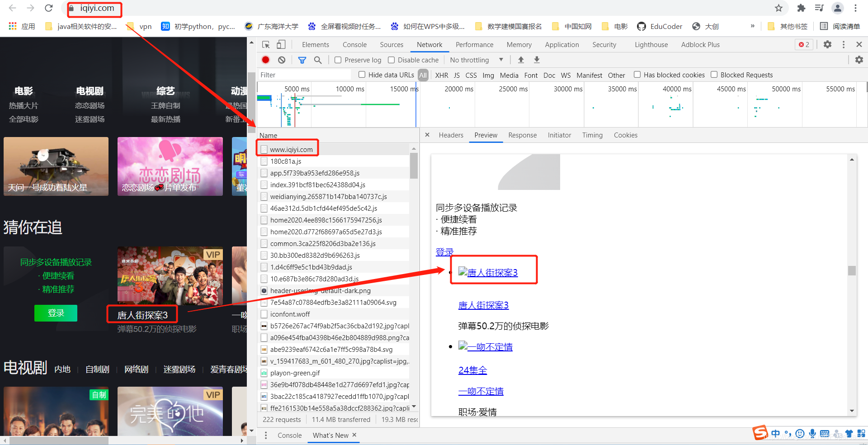
Task: Open the Preview tab
Action: [486, 135]
